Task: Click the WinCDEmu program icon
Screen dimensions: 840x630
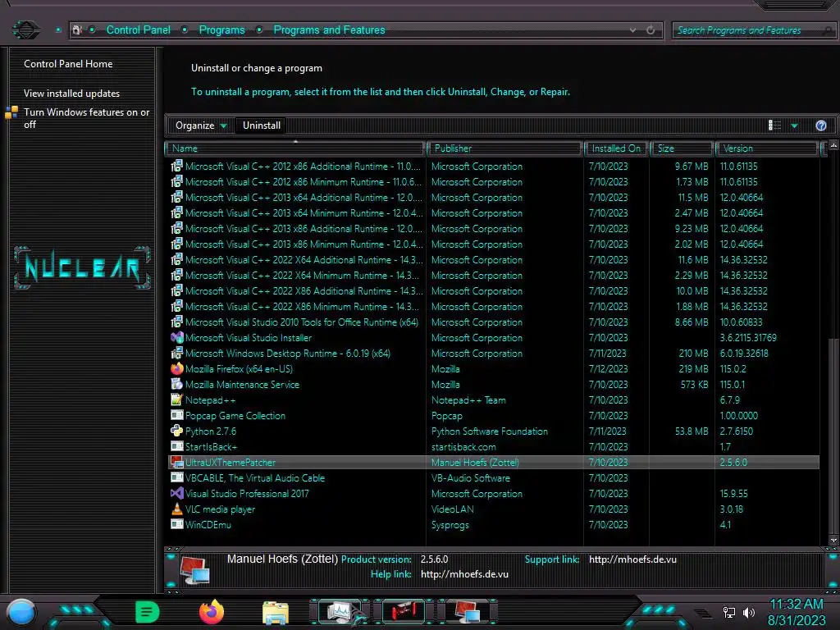Action: [x=177, y=524]
